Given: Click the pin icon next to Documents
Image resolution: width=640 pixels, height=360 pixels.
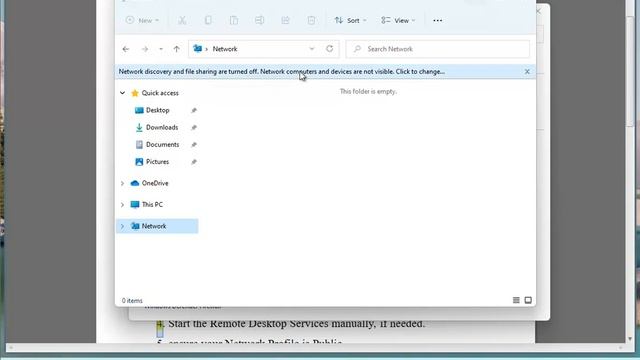Looking at the screenshot, I should [194, 144].
